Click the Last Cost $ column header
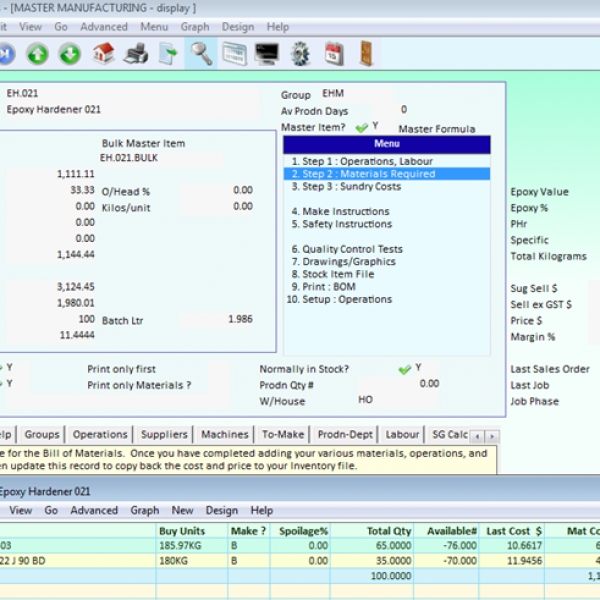 tap(512, 531)
